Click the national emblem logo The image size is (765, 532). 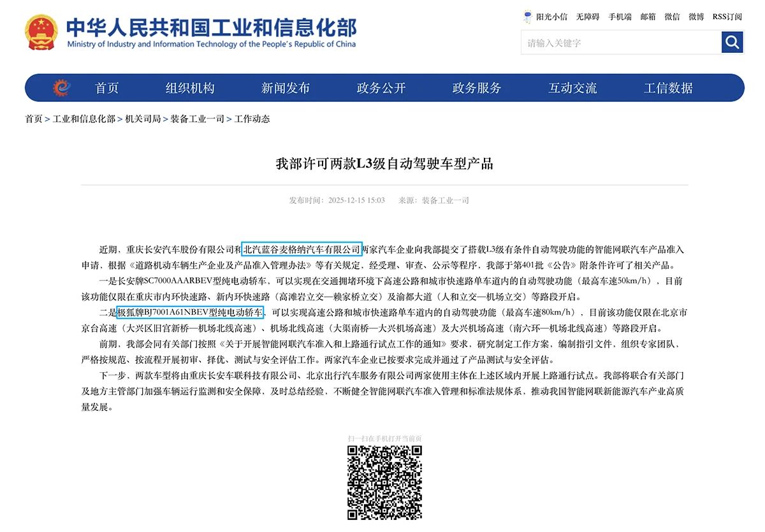(41, 32)
